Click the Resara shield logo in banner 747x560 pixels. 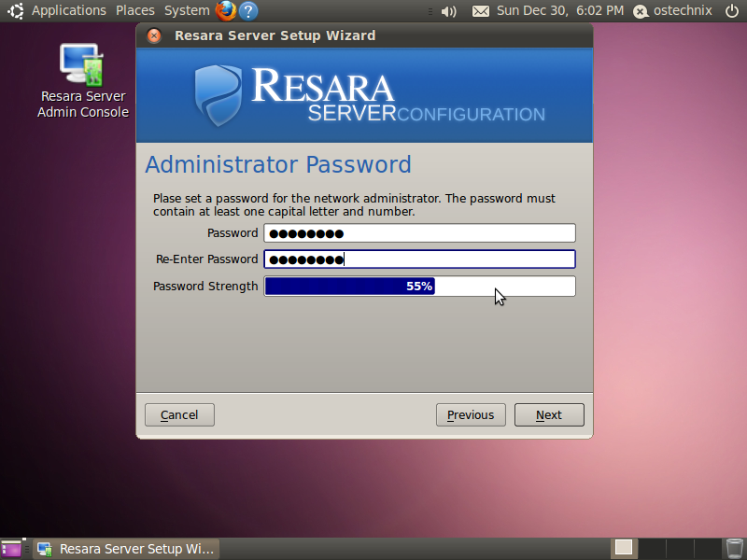click(218, 95)
